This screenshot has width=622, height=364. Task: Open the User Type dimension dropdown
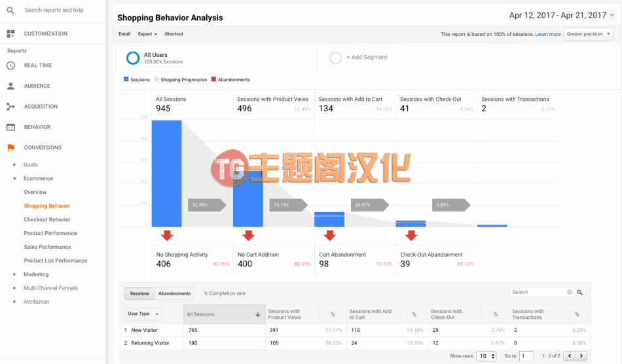143,314
